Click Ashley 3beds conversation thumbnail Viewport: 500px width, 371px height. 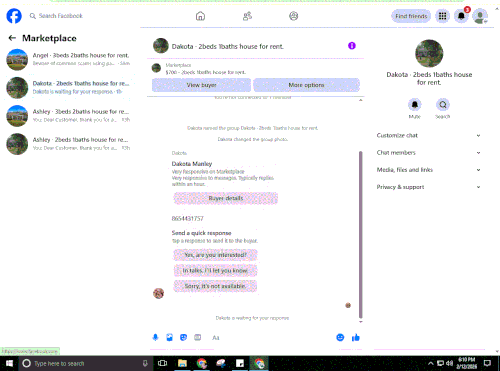(x=17, y=116)
